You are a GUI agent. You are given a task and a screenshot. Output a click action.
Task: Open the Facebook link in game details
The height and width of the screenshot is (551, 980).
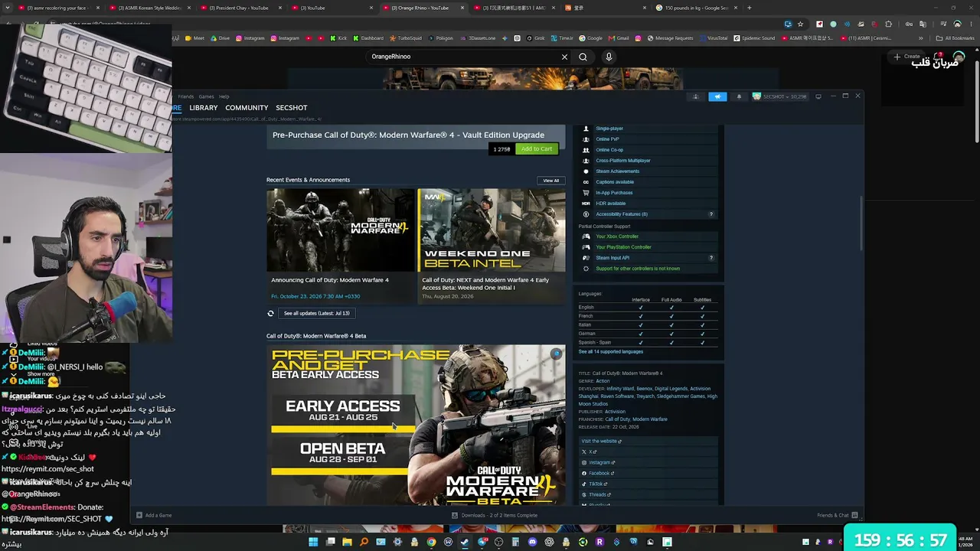[598, 473]
